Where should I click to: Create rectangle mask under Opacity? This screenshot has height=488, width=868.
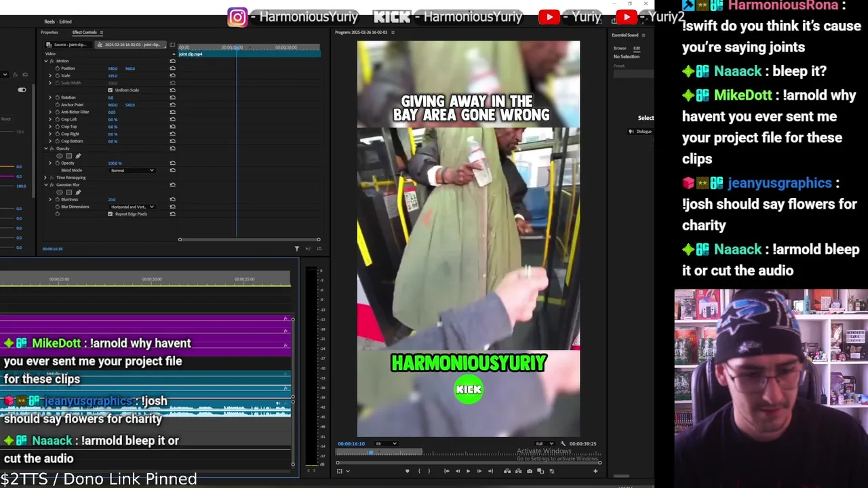(x=68, y=156)
